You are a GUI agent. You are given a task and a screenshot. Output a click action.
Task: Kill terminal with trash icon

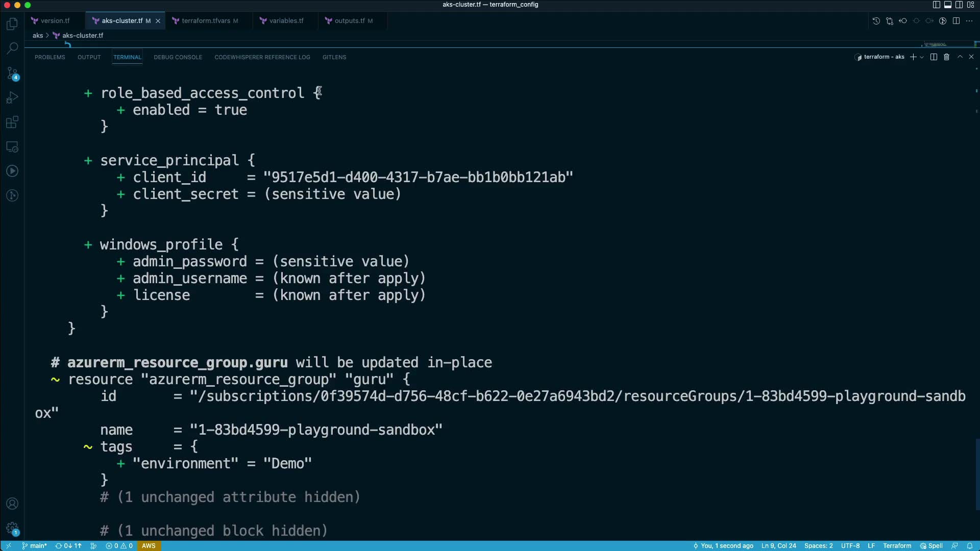(x=946, y=57)
